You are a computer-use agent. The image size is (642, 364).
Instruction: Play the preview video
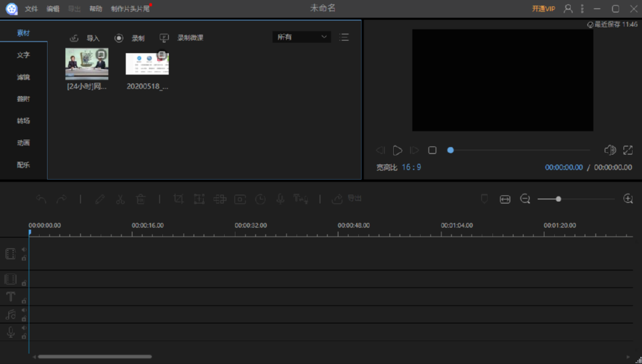[398, 150]
